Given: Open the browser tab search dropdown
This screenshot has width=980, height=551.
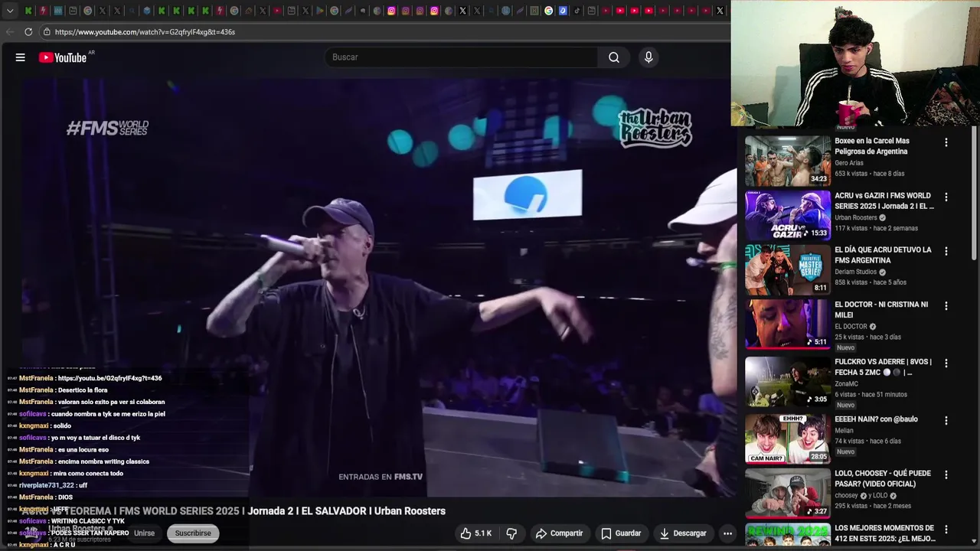Looking at the screenshot, I should pyautogui.click(x=10, y=11).
